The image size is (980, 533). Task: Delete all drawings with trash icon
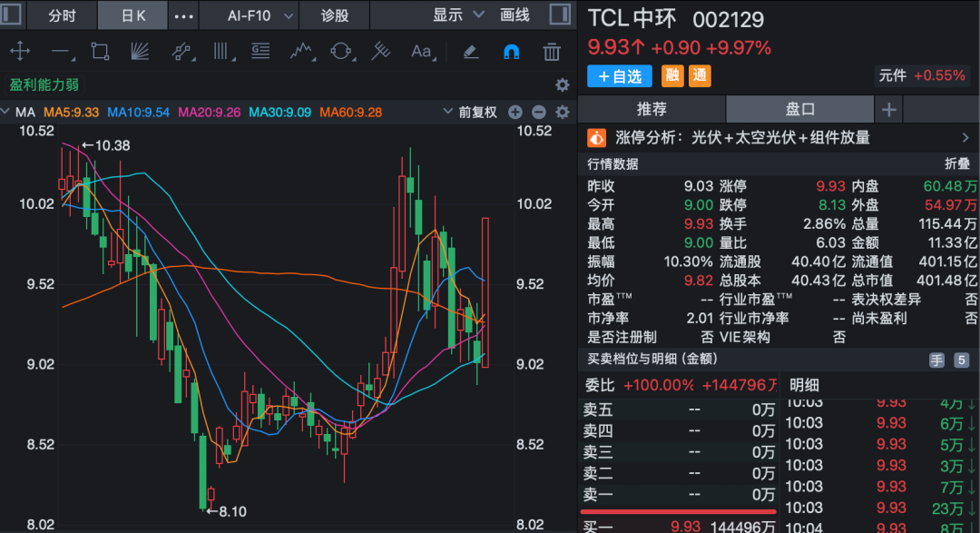(x=552, y=51)
